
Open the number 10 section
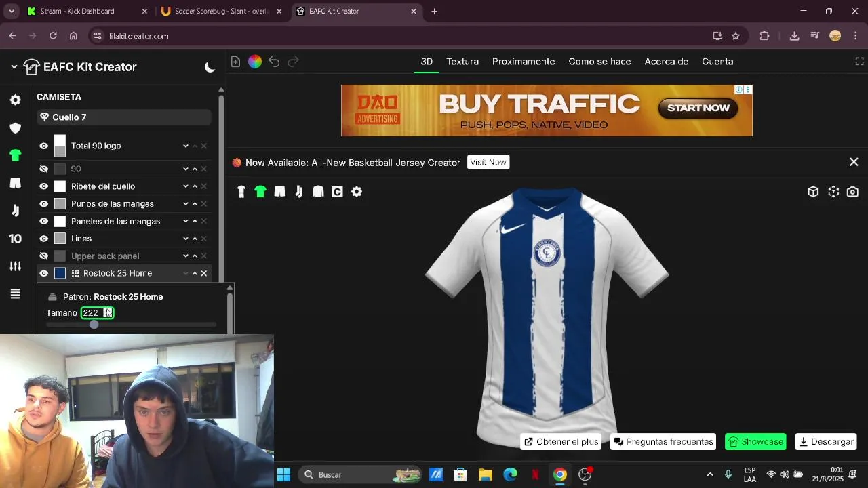[15, 239]
